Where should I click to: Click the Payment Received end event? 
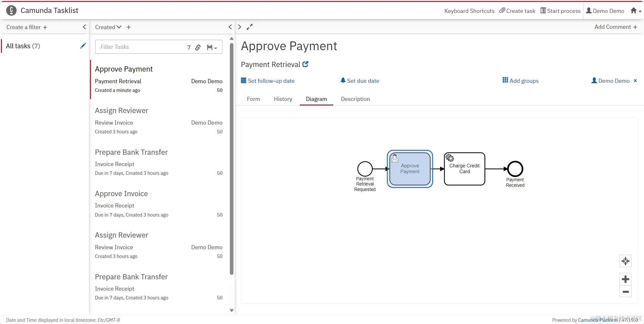[x=515, y=169]
